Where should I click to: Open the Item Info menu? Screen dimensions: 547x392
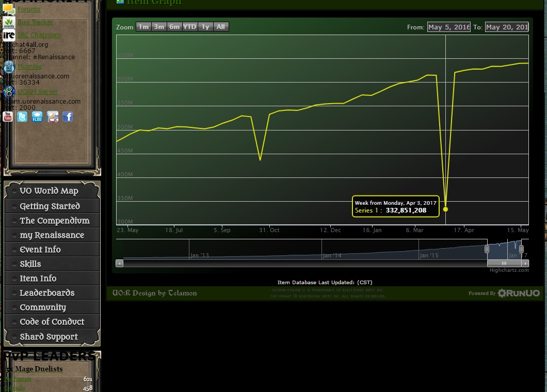pyautogui.click(x=52, y=279)
